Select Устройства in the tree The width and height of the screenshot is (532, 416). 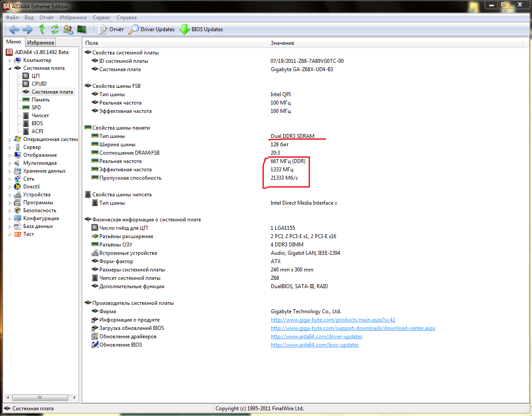coord(36,195)
